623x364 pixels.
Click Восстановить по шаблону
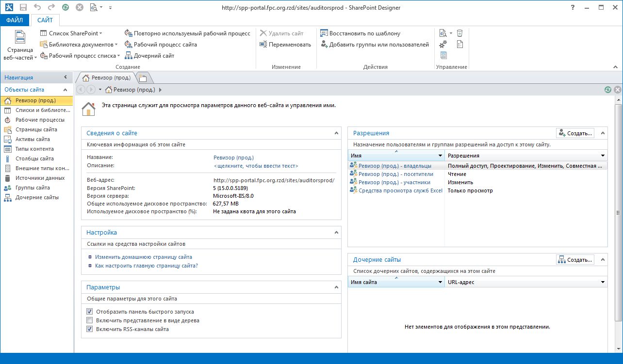coord(361,33)
